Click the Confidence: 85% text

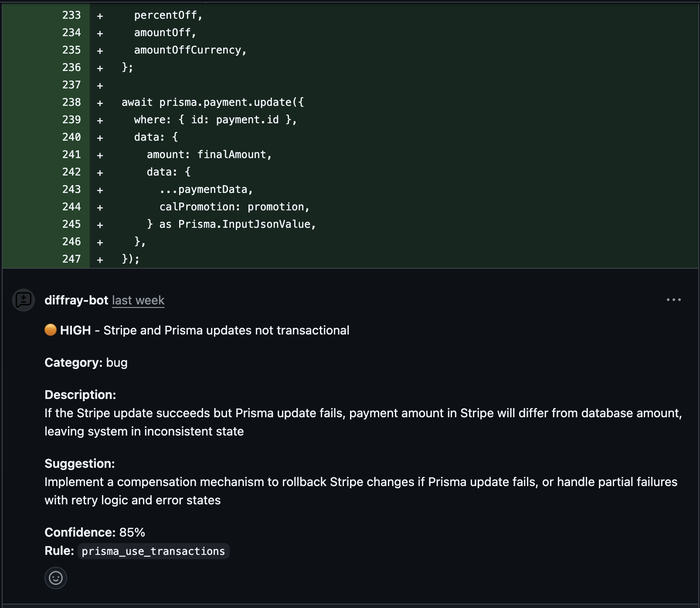(94, 532)
